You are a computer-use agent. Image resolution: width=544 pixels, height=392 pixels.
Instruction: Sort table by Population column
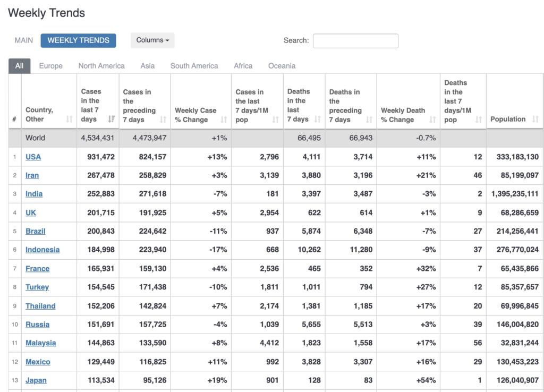[x=535, y=120]
